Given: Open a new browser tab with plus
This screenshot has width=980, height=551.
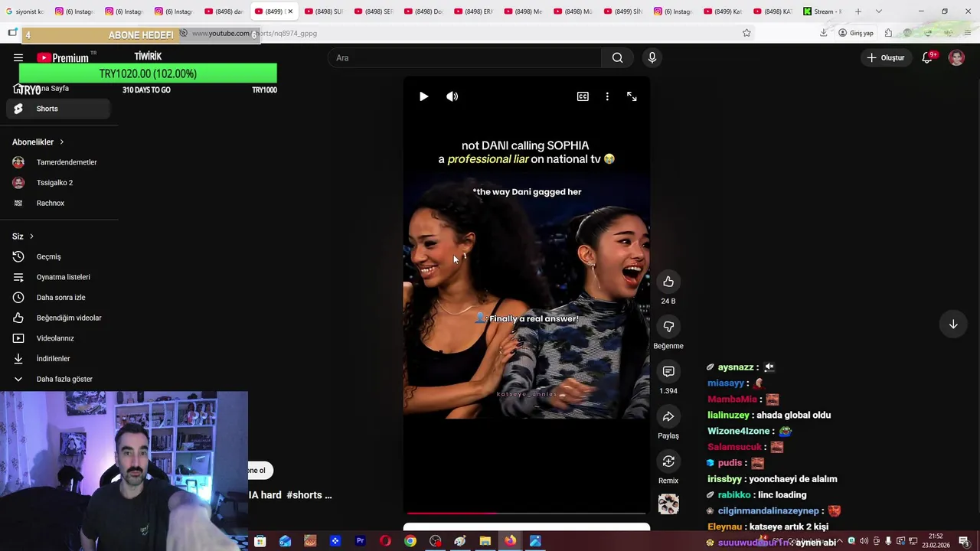Looking at the screenshot, I should tap(858, 11).
